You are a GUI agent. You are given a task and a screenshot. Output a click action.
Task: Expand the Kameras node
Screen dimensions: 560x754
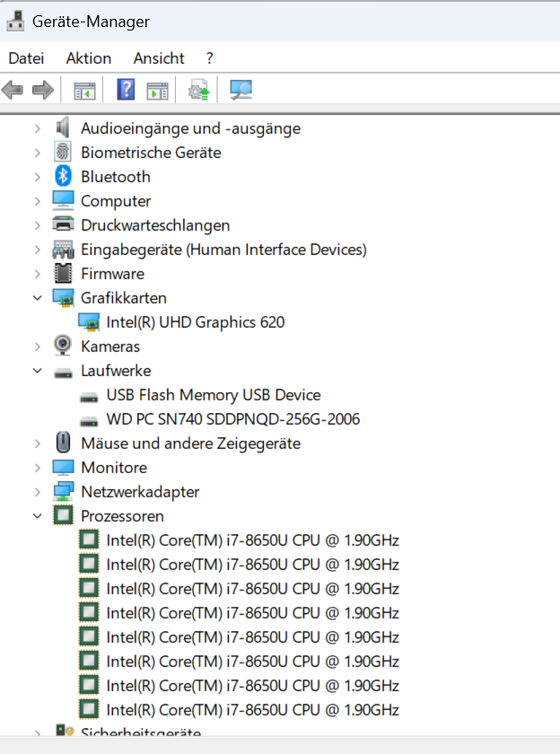(38, 346)
